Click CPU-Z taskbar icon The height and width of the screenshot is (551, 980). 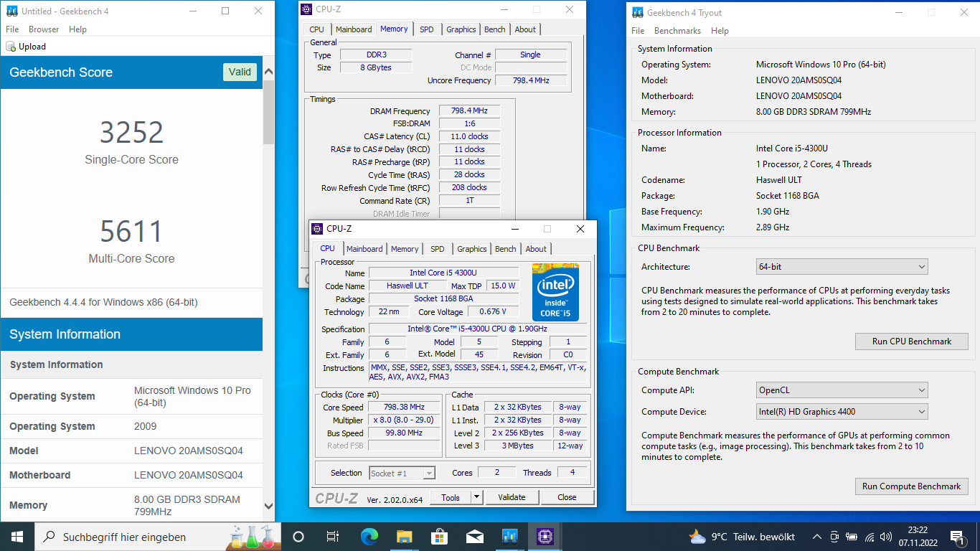[545, 537]
